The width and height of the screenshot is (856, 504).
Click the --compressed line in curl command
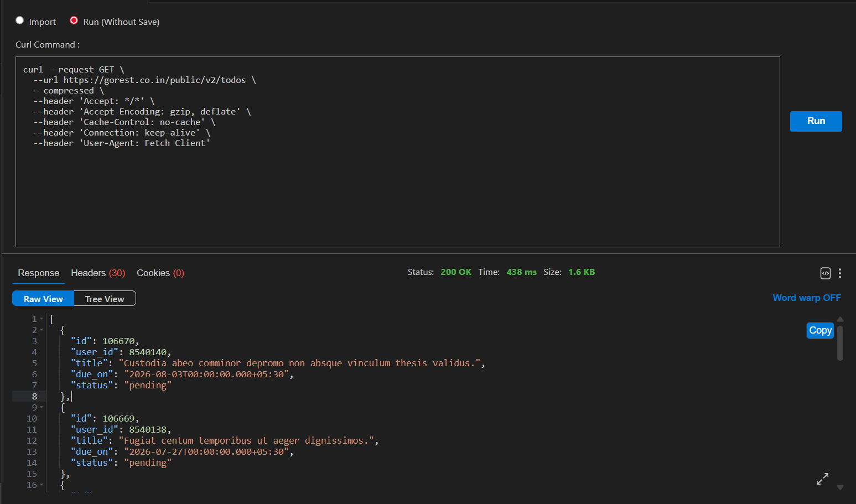pos(69,91)
